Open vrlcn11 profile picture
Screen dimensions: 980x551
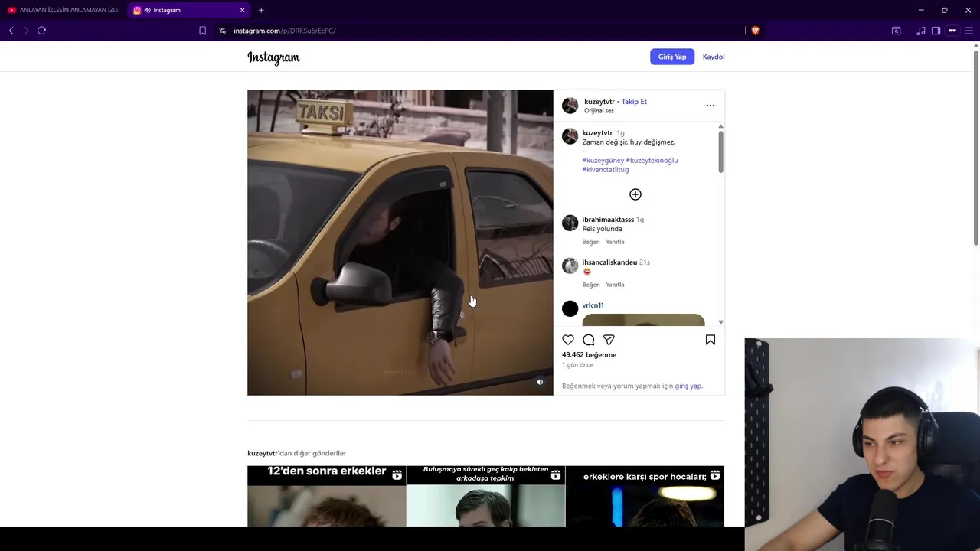(570, 308)
